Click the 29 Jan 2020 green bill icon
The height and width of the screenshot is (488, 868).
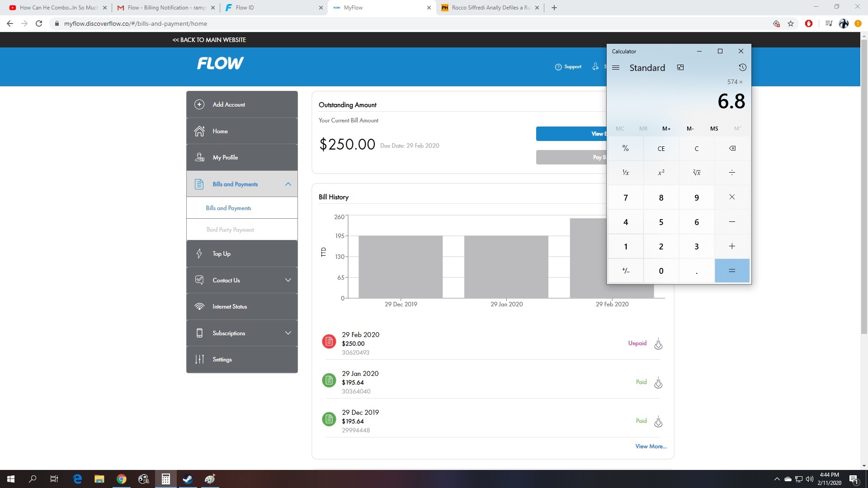coord(329,380)
